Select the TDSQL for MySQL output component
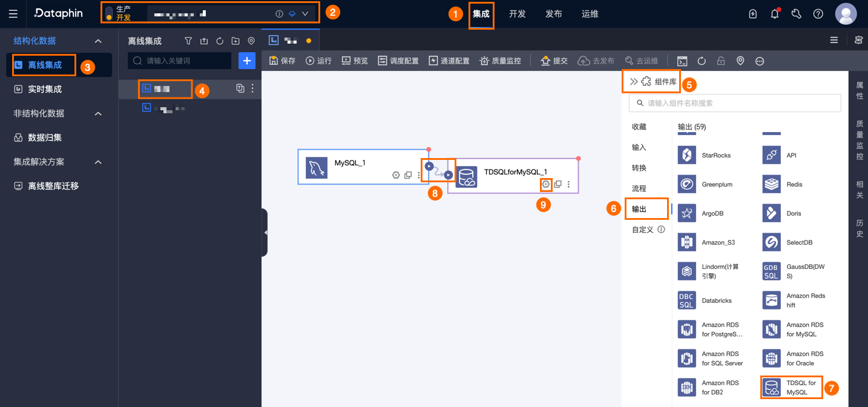Viewport: 868px width, 407px height. click(791, 388)
